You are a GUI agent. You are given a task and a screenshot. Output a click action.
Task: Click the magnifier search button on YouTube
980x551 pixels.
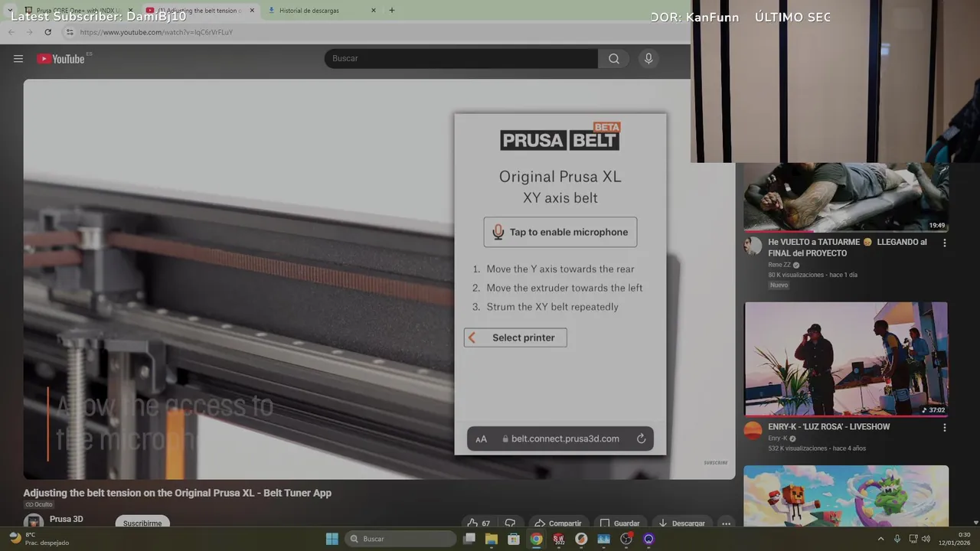tap(614, 59)
